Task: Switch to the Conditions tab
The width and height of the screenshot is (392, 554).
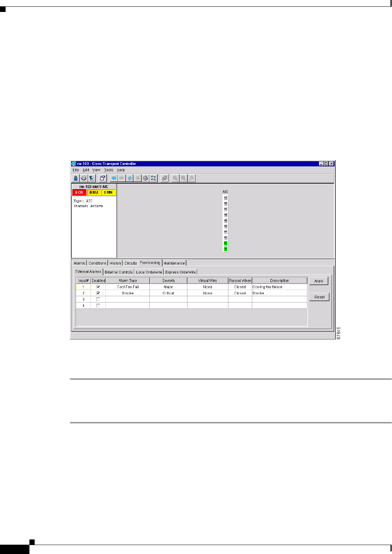Action: 98,263
